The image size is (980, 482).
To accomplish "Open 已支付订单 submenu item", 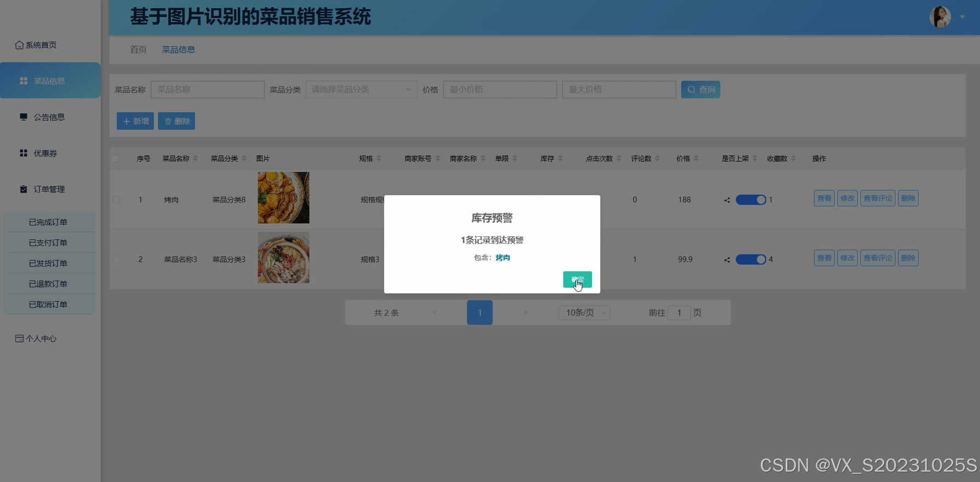I will pos(48,243).
